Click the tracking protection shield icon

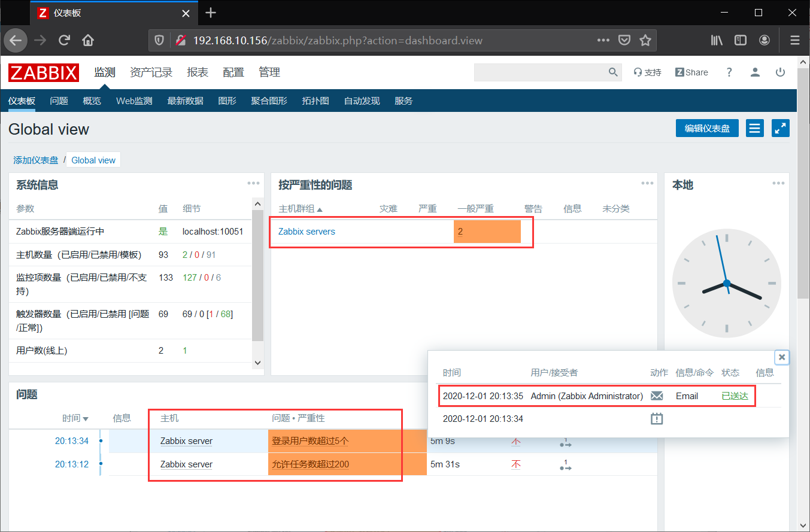coord(159,40)
